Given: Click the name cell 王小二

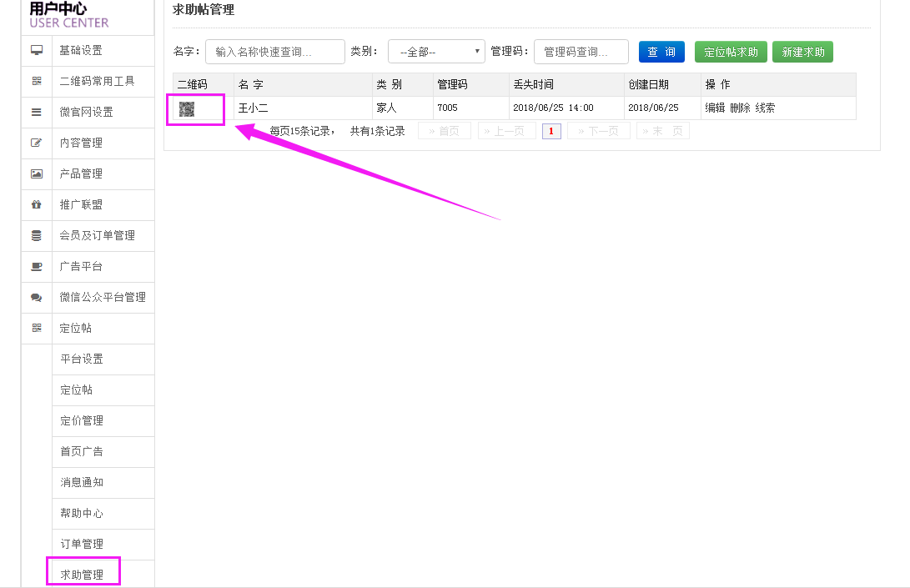Looking at the screenshot, I should (253, 108).
